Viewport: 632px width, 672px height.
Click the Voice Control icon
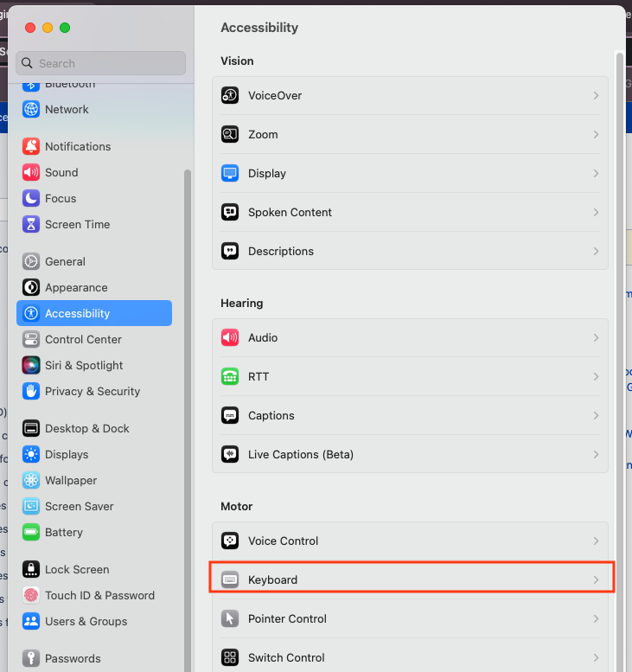coord(230,541)
